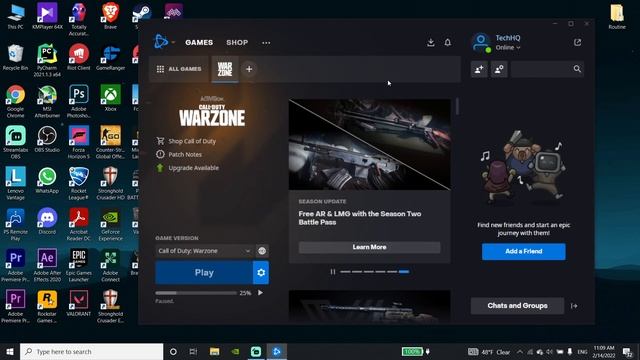
Task: Select the Recycle Bin desktop icon
Action: [16, 57]
